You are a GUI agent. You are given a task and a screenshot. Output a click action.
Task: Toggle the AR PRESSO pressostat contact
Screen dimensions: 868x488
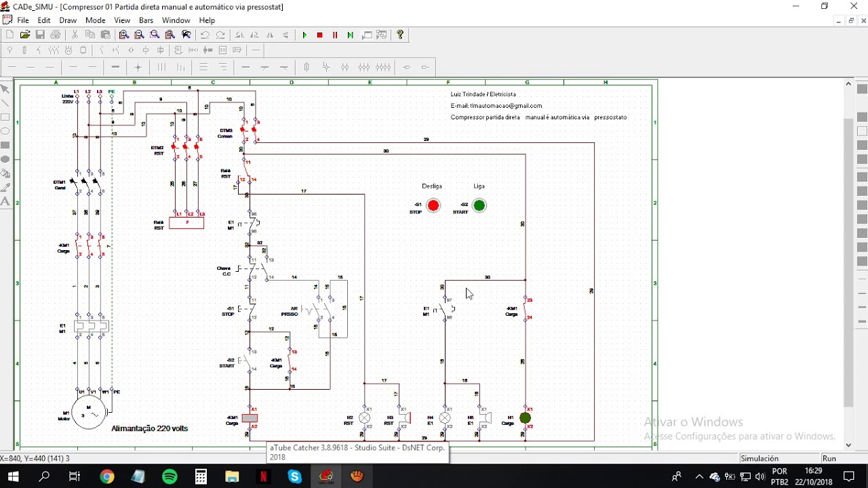320,311
